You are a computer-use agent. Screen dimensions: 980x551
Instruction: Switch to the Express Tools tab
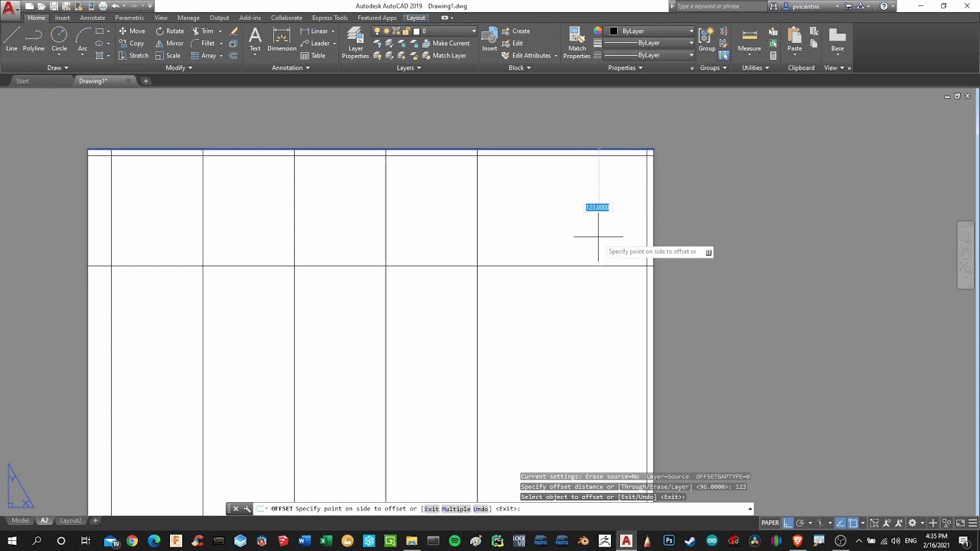coord(329,18)
